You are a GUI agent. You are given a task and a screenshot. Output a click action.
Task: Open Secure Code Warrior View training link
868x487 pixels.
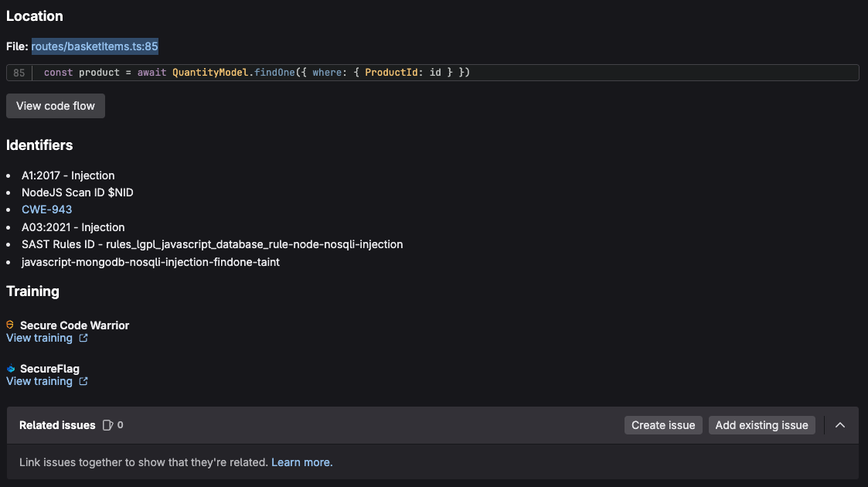click(x=39, y=338)
